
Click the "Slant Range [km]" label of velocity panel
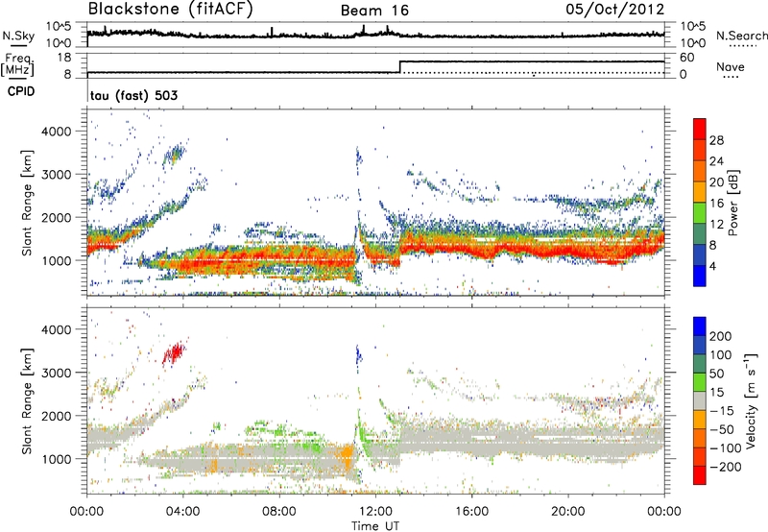coord(27,401)
